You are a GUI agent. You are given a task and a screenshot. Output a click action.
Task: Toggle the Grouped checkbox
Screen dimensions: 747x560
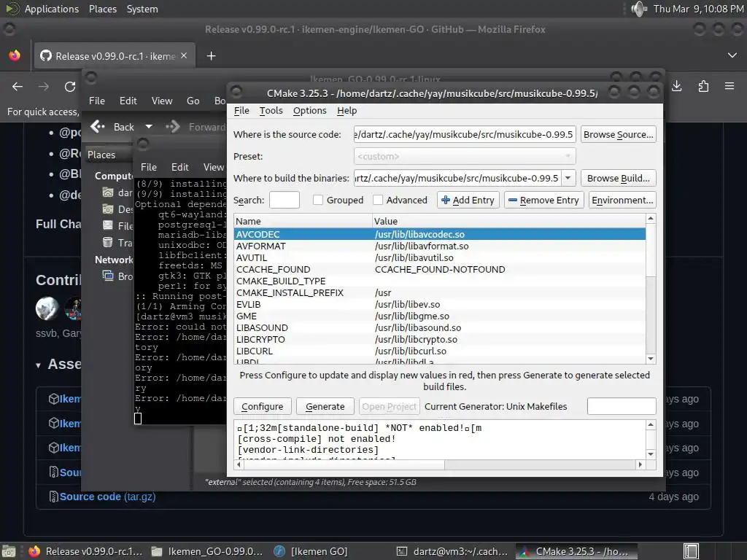318,200
